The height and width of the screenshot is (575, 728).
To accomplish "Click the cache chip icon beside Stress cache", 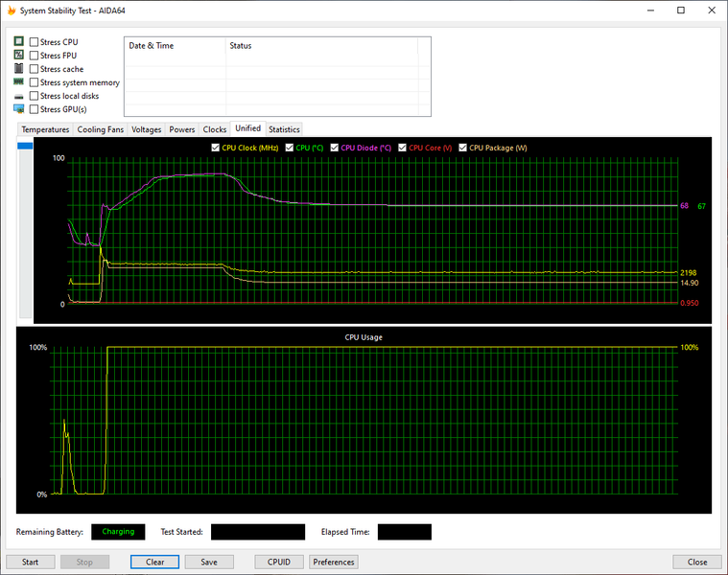I will [18, 69].
